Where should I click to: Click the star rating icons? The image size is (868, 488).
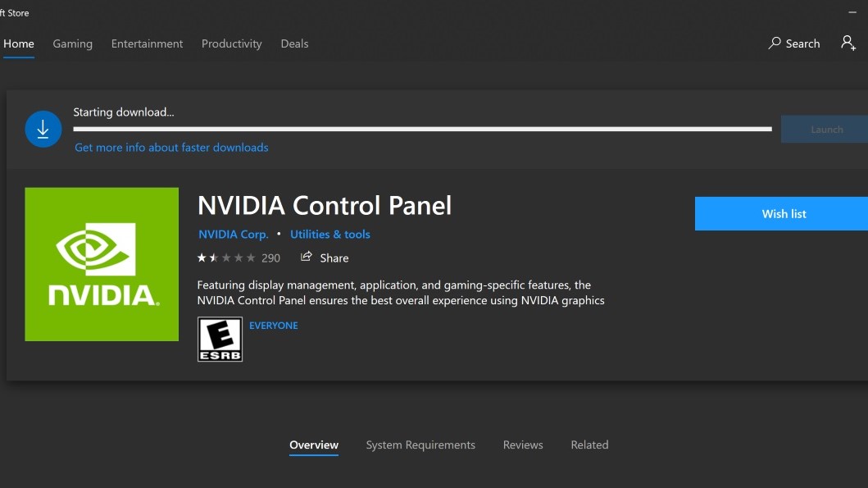tap(226, 258)
